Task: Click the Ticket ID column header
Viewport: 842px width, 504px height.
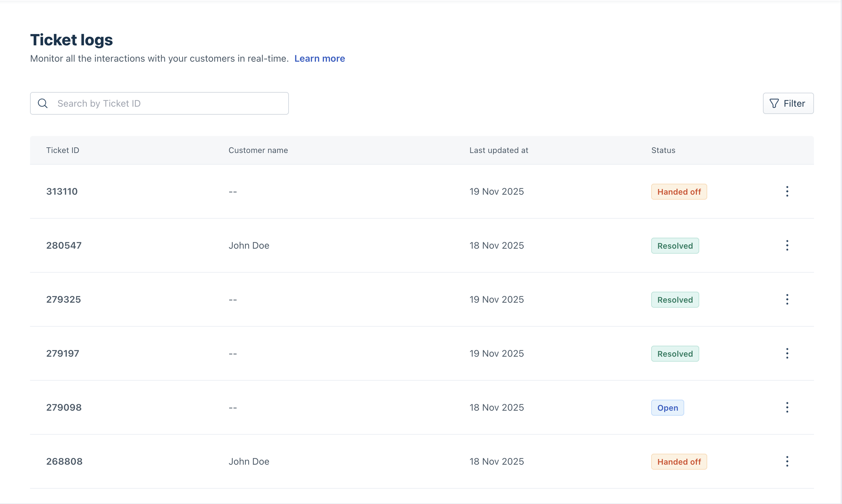Action: pos(62,150)
